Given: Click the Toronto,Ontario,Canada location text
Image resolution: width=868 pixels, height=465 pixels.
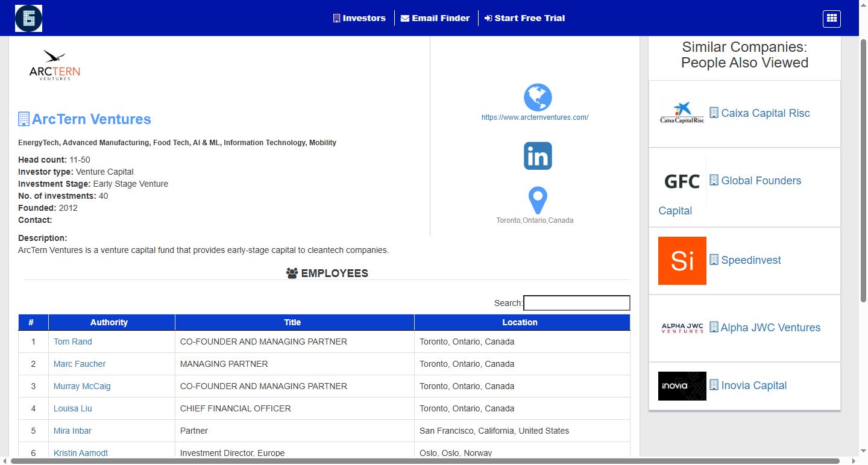Looking at the screenshot, I should click(x=535, y=220).
